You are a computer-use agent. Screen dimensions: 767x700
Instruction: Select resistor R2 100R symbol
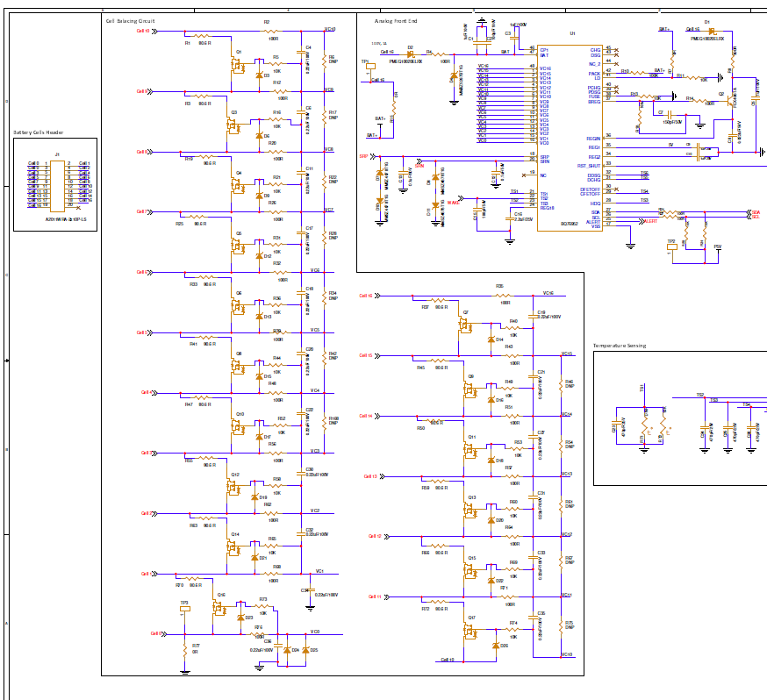273,32
